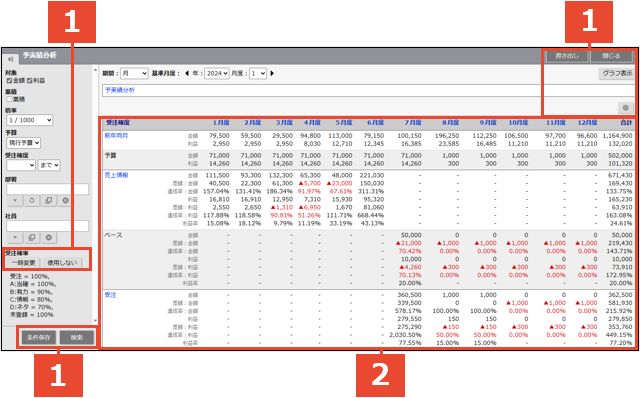Select the ベース row label
The height and width of the screenshot is (398, 640).
pyautogui.click(x=113, y=235)
